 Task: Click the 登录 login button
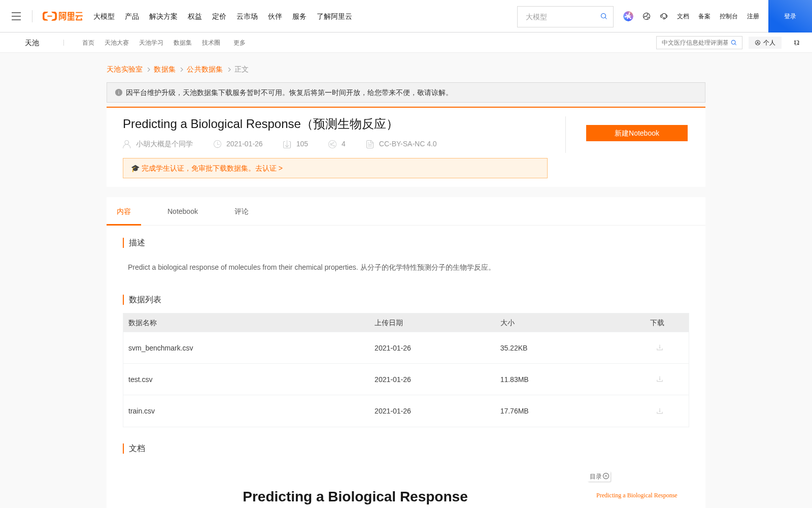point(790,16)
